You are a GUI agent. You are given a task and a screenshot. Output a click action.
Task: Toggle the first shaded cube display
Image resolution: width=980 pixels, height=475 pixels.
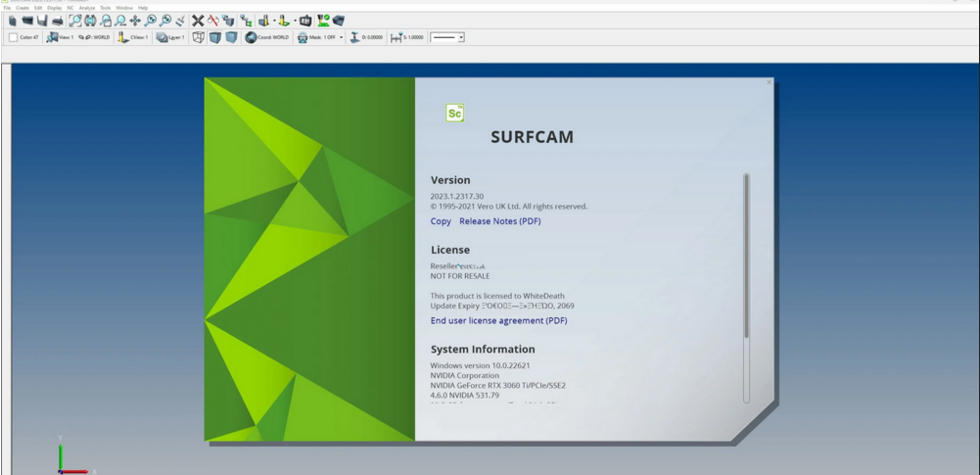click(215, 37)
